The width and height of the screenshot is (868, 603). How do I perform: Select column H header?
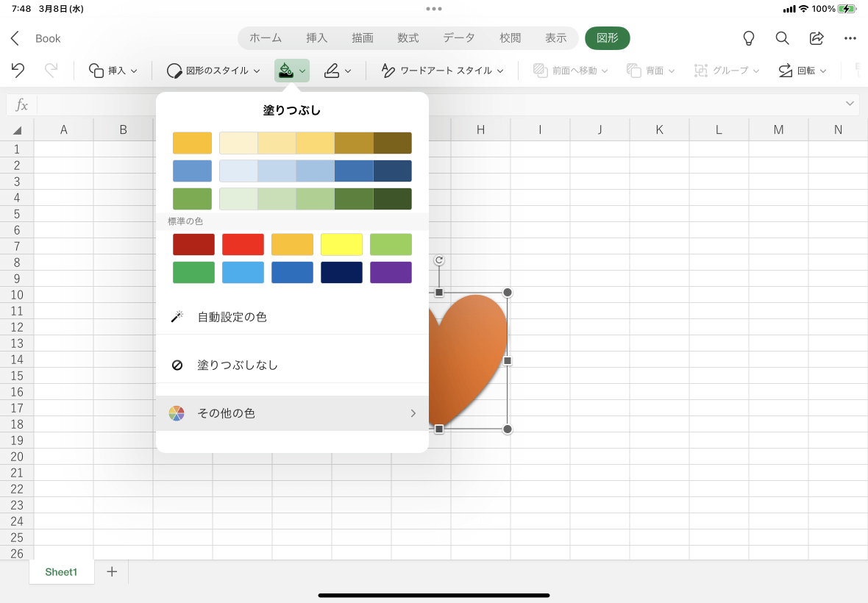[480, 130]
